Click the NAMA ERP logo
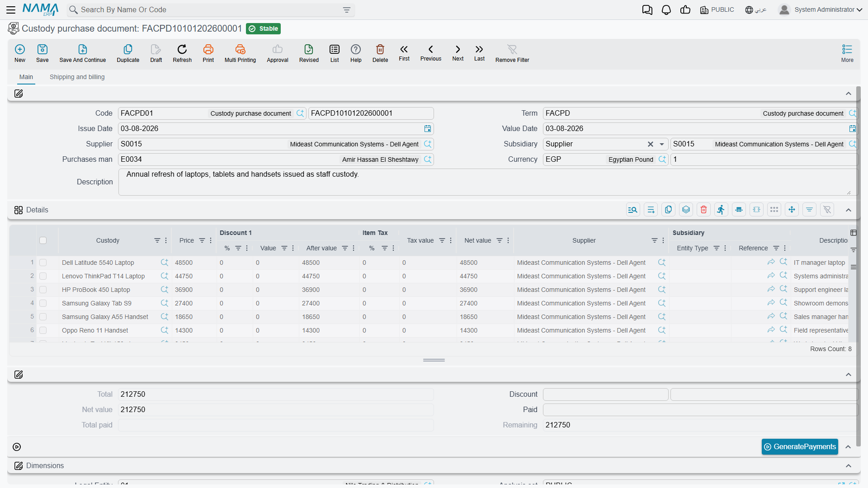Screen dimensions: 868x488 pyautogui.click(x=41, y=9)
